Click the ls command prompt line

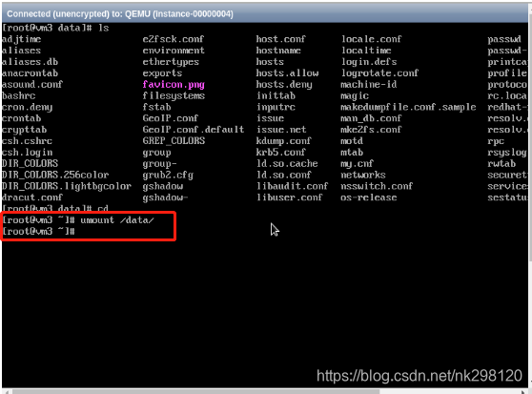[x=55, y=28]
